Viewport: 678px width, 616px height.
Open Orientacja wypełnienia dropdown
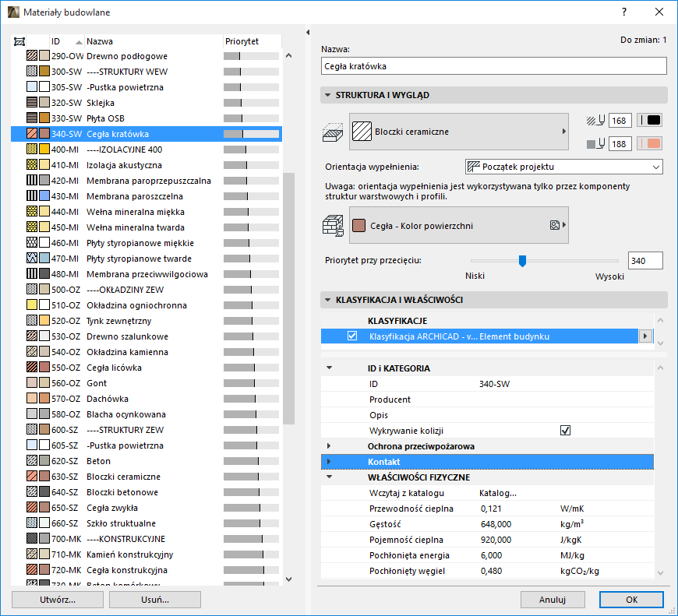[563, 167]
